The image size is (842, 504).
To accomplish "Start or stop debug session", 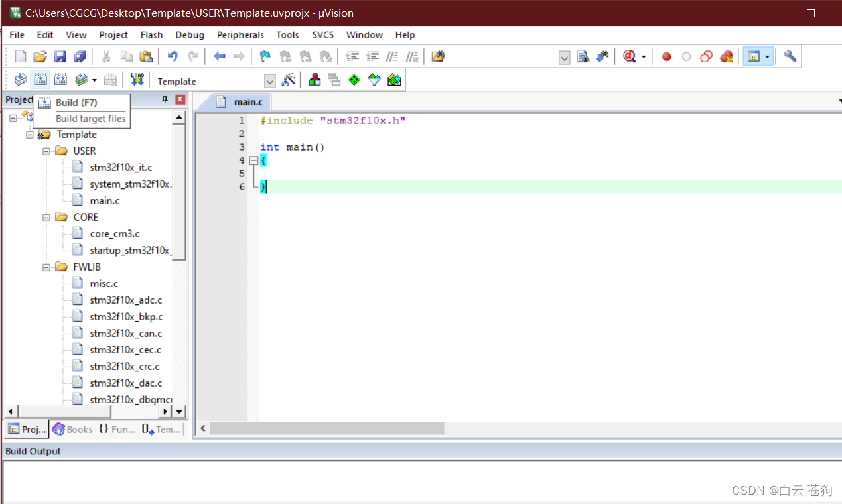I will point(630,56).
